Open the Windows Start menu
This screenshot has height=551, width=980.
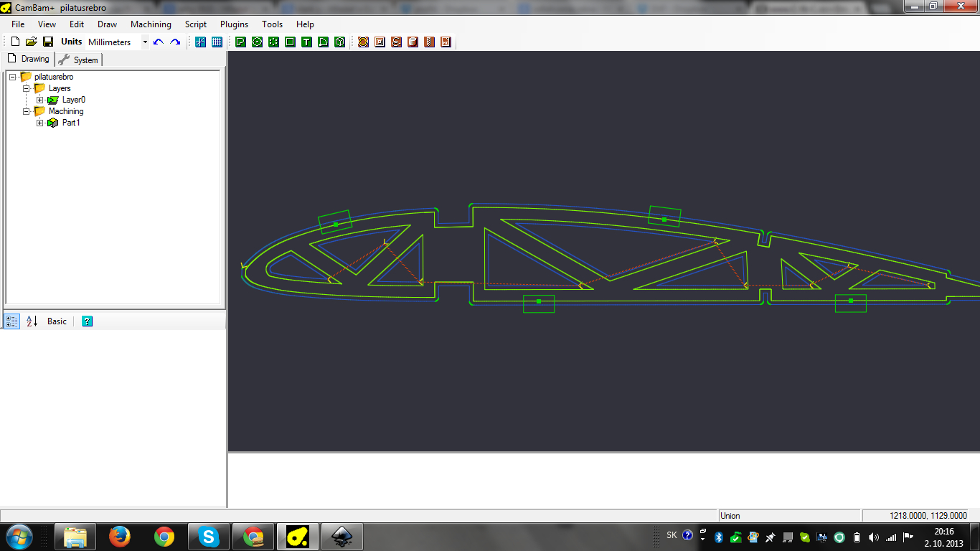click(x=19, y=537)
